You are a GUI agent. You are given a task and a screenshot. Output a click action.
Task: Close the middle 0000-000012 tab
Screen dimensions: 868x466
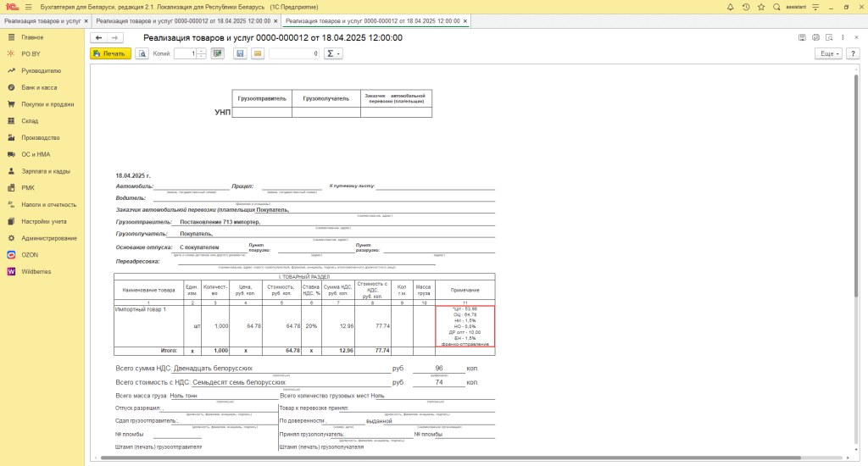[275, 21]
